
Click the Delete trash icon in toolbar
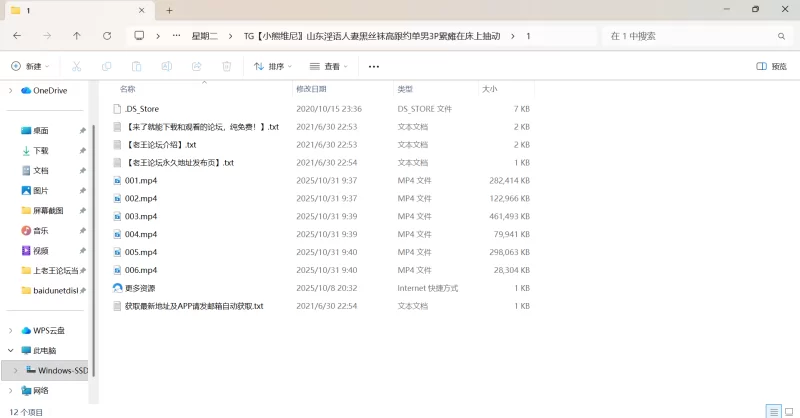227,66
